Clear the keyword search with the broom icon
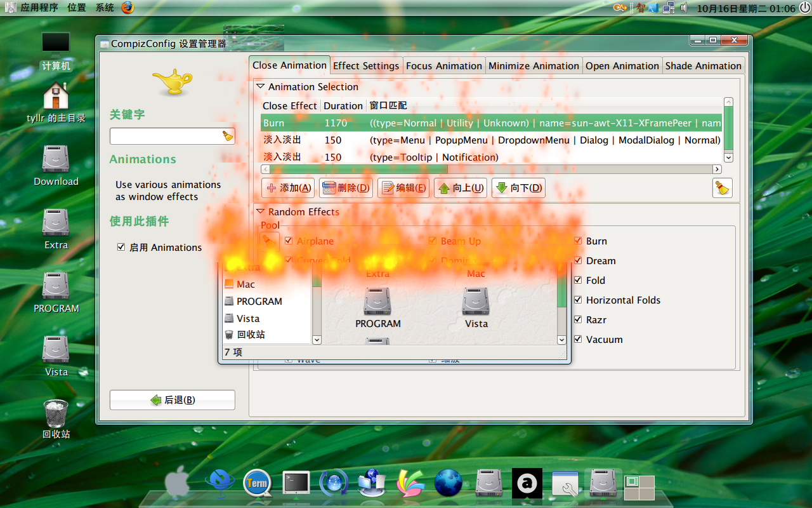 point(228,136)
